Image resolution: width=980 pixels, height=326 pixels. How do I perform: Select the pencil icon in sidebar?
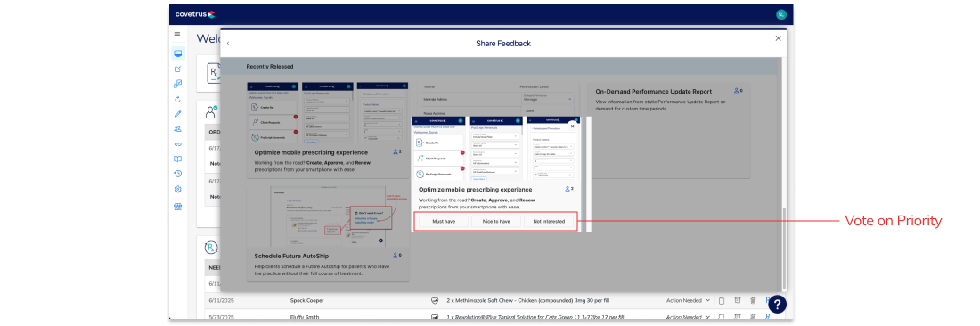[x=177, y=114]
